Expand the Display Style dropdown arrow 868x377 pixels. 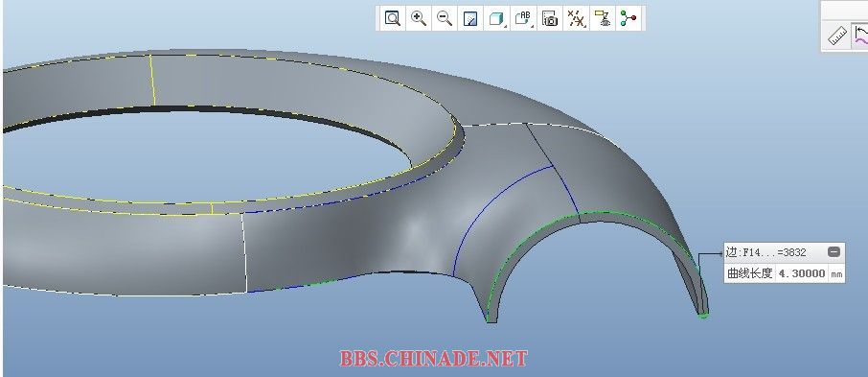506,26
